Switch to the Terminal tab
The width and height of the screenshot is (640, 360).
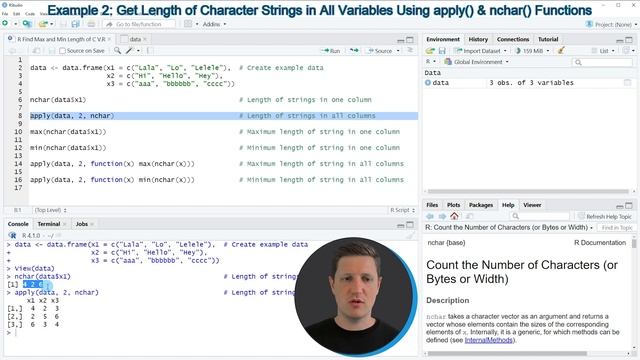(x=49, y=224)
